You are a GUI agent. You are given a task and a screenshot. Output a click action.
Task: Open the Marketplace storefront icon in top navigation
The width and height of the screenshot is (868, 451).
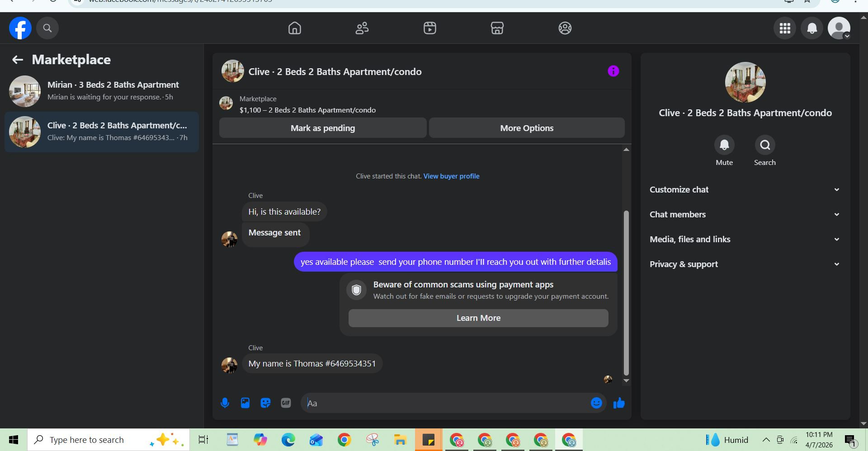[497, 28]
